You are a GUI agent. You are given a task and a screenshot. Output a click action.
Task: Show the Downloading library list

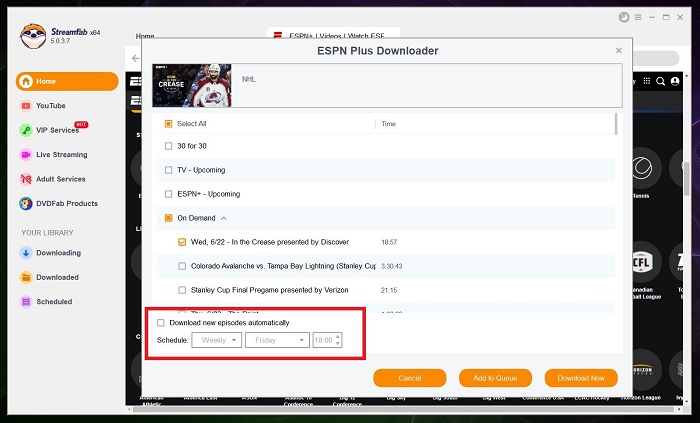click(x=50, y=253)
